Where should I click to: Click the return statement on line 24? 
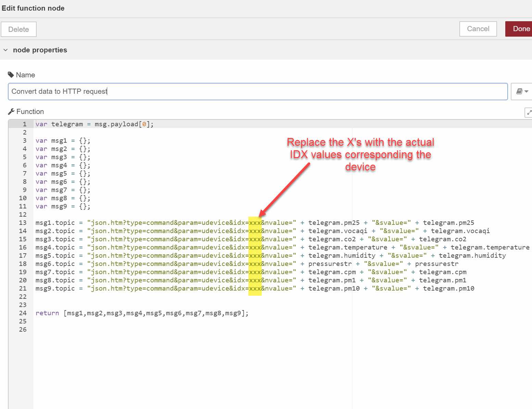(x=47, y=313)
